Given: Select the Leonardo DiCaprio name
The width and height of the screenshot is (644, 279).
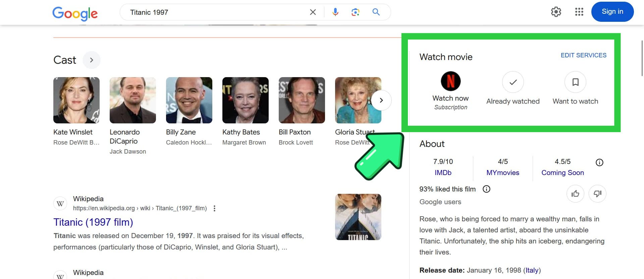Looking at the screenshot, I should coord(125,136).
